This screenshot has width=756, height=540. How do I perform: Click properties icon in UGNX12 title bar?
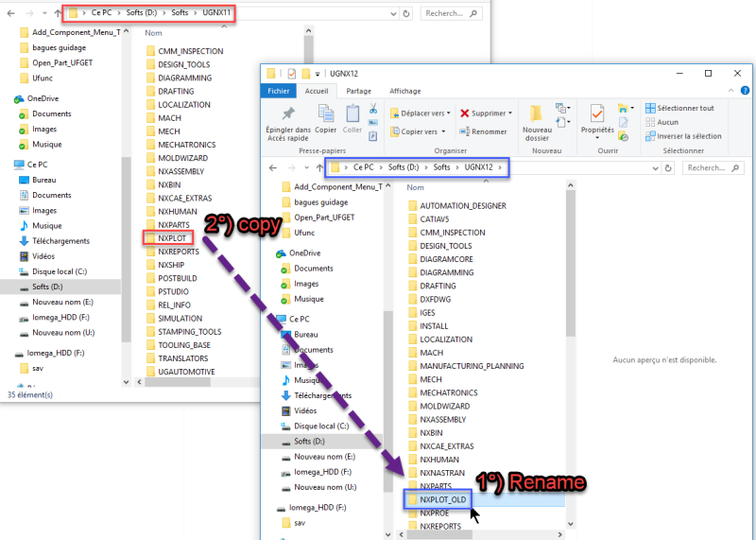click(x=292, y=74)
